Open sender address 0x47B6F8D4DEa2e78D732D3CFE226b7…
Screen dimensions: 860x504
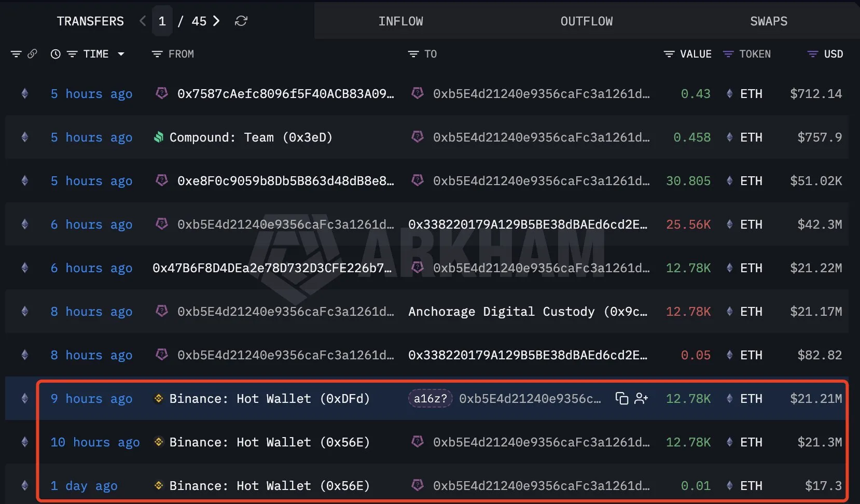(x=272, y=268)
